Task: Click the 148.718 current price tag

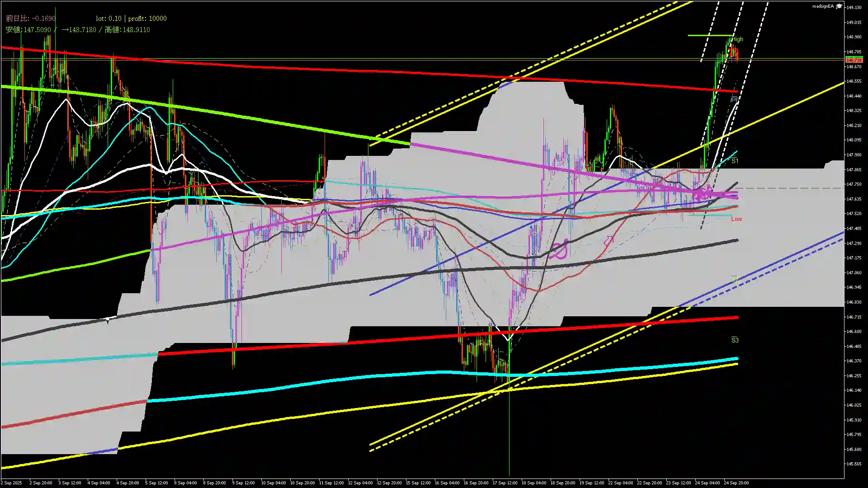Action: pos(854,60)
